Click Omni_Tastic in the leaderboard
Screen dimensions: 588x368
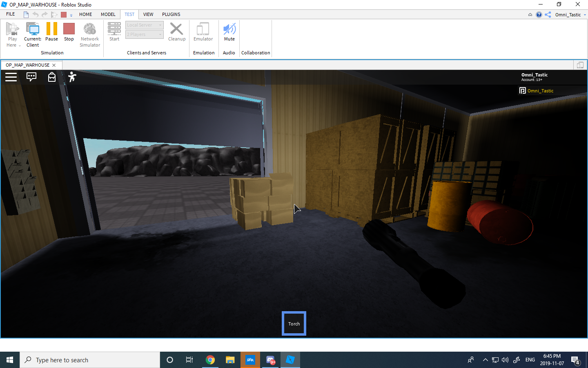(540, 90)
